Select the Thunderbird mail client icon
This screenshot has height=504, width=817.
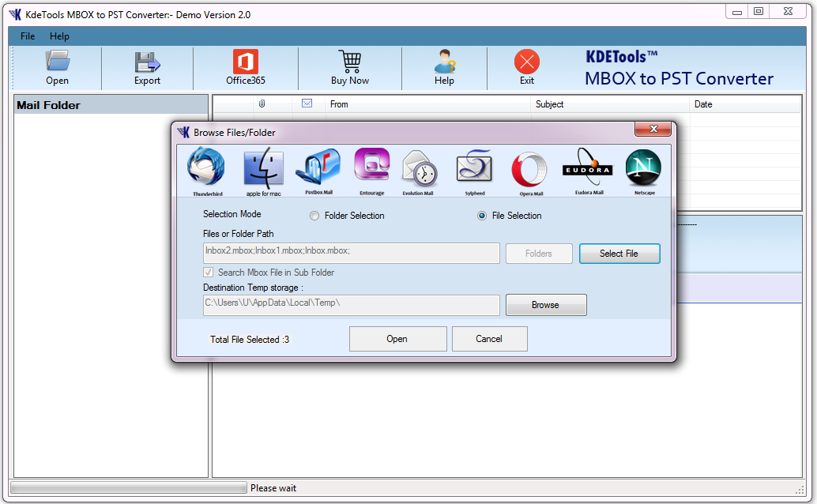[205, 169]
